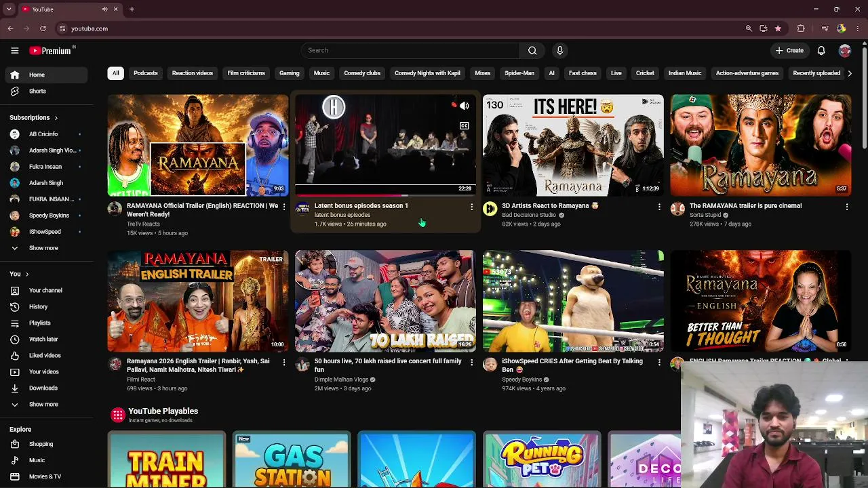Open the YouTube guide hamburger menu
Image resolution: width=868 pixels, height=488 pixels.
14,50
